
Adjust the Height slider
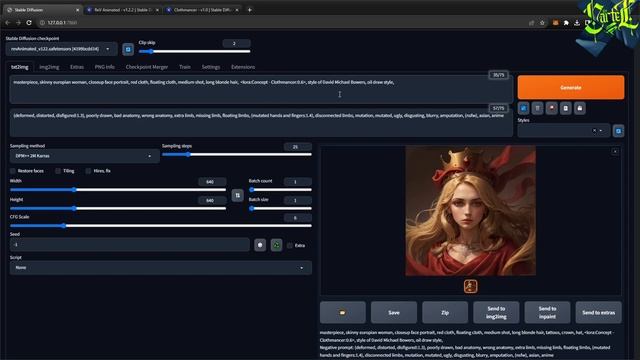tap(118, 208)
